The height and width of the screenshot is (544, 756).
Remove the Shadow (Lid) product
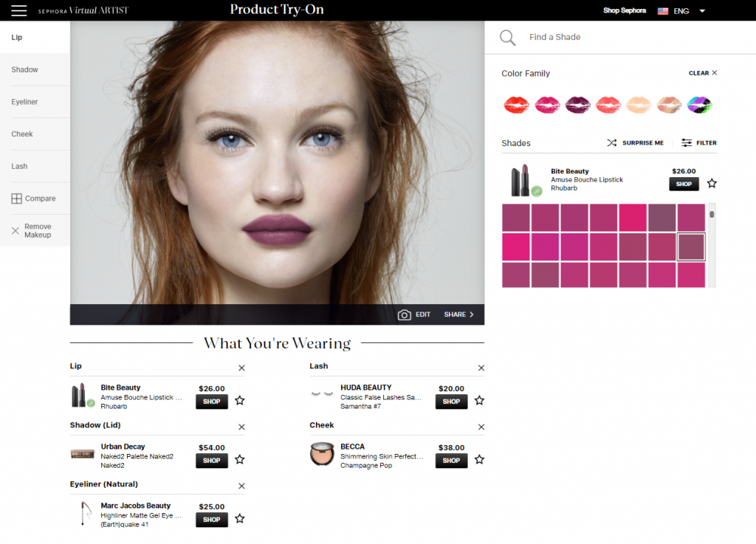coord(241,427)
